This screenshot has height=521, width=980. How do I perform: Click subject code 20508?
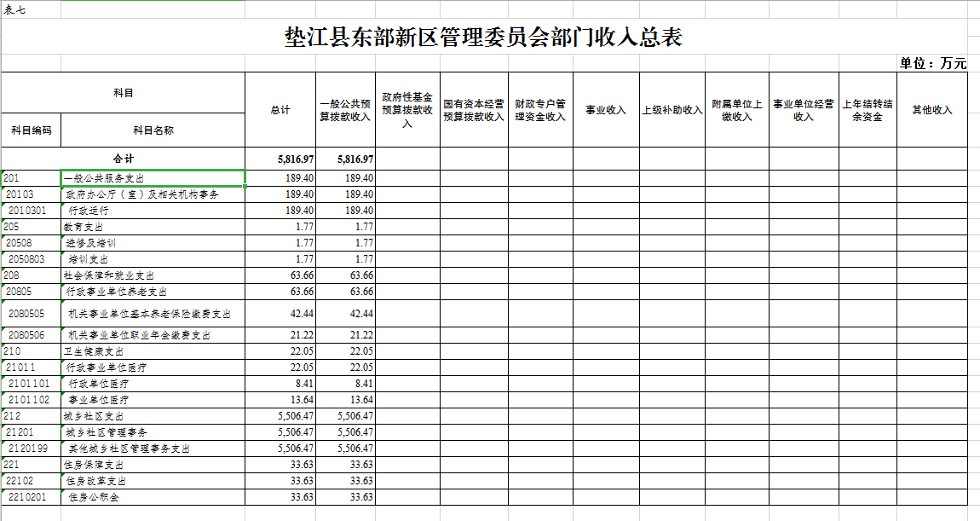click(32, 243)
